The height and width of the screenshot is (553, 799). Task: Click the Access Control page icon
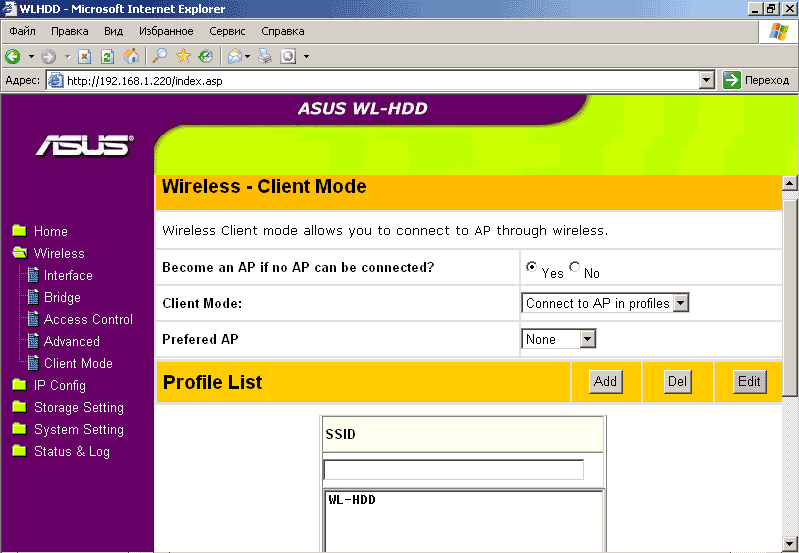click(x=33, y=319)
